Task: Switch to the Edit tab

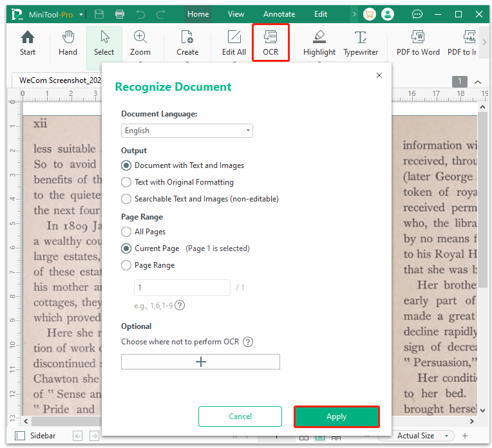Action: 321,14
